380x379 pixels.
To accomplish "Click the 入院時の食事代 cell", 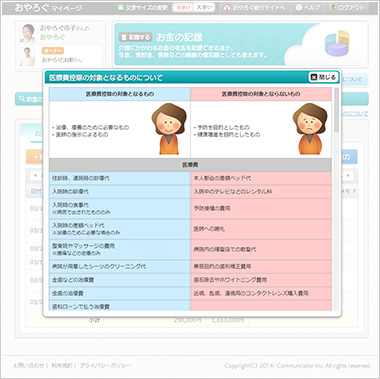I will [120, 209].
